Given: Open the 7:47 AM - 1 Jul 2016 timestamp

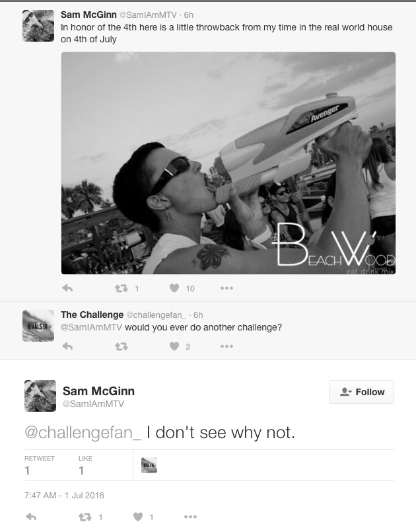Looking at the screenshot, I should [64, 496].
